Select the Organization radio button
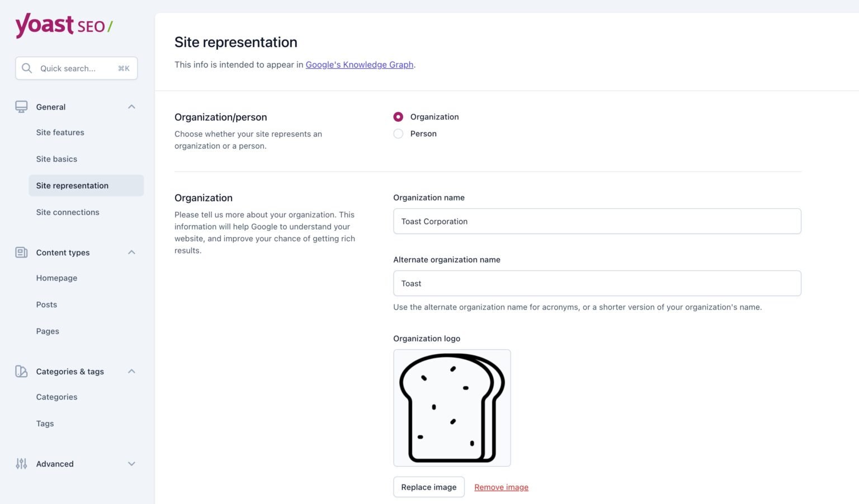The height and width of the screenshot is (504, 859). click(x=398, y=117)
